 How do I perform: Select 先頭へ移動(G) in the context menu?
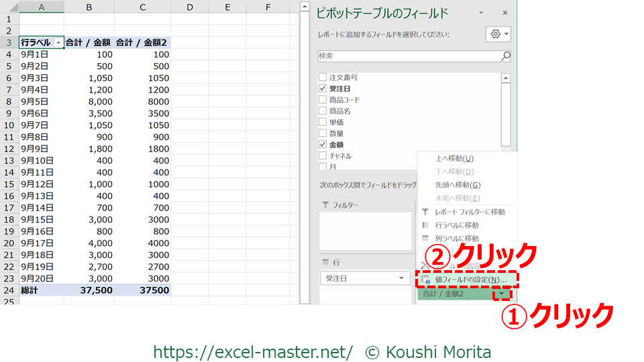458,185
